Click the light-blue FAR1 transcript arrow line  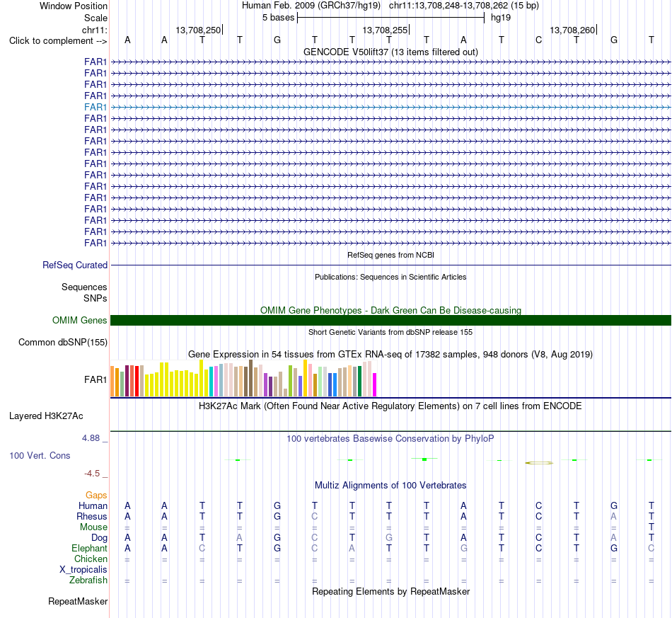390,107
